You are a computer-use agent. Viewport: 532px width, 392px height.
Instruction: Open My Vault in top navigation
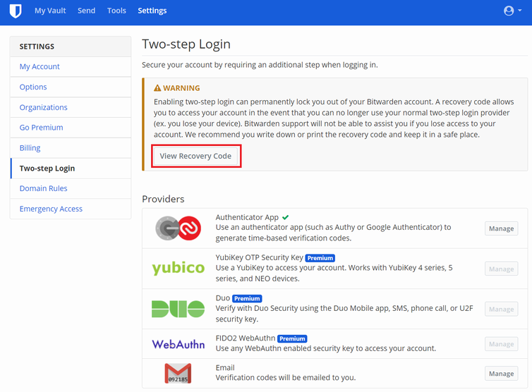50,11
